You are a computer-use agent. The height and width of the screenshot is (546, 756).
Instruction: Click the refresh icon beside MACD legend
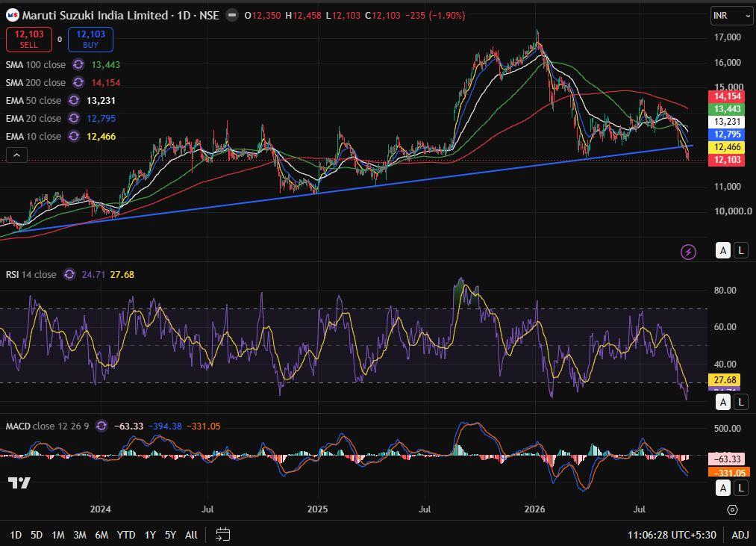[x=101, y=426]
